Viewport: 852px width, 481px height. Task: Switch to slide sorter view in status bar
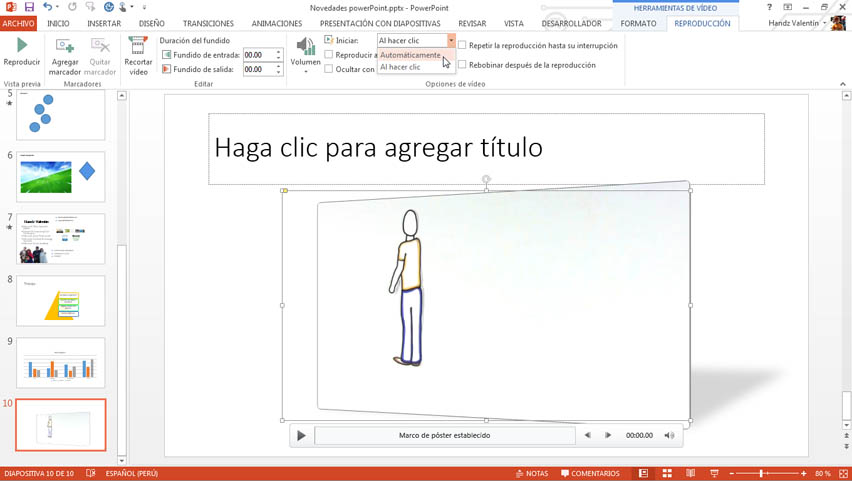[x=667, y=473]
